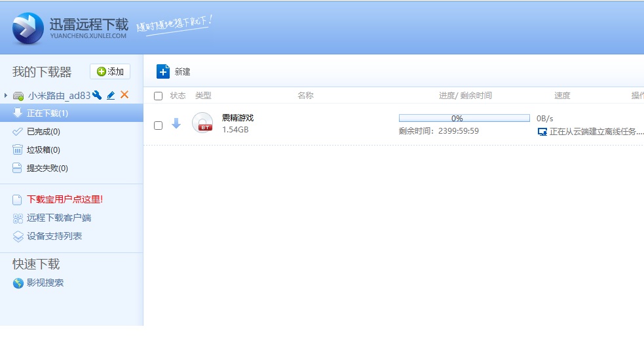Click the page icon beside 下载宝用户点这里

(17, 200)
